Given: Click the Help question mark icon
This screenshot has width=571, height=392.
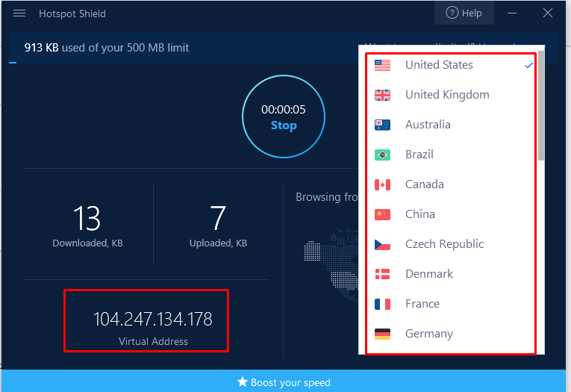Looking at the screenshot, I should [452, 13].
